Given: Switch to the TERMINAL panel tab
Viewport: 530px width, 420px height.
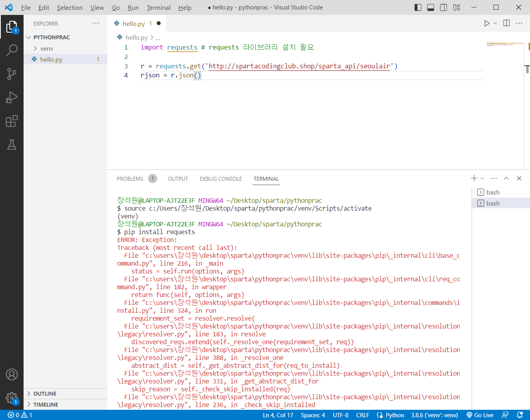Looking at the screenshot, I should [266, 179].
